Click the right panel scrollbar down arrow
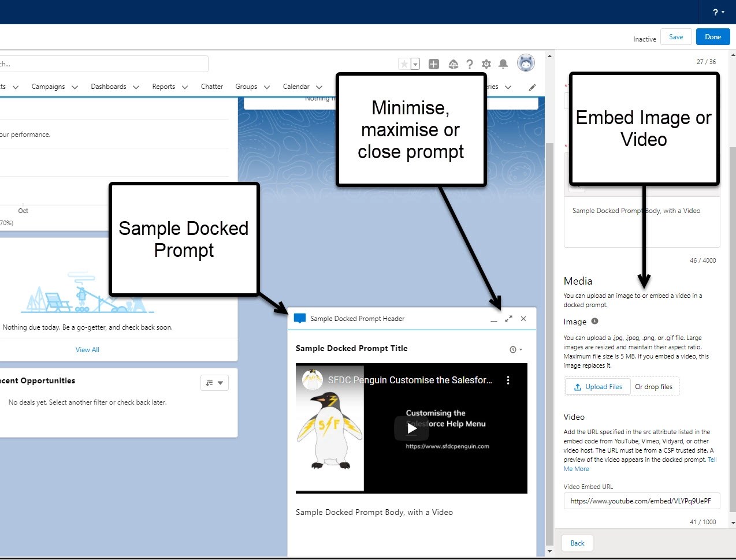Viewport: 736px width, 560px height. pos(733,523)
